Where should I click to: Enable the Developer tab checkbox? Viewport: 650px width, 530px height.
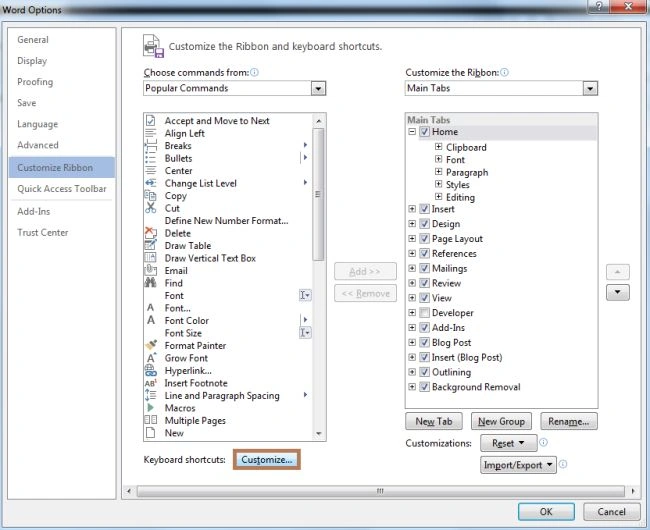424,313
